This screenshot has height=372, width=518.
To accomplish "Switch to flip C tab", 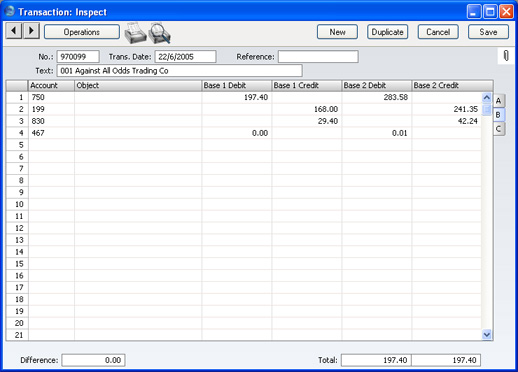I will point(499,129).
